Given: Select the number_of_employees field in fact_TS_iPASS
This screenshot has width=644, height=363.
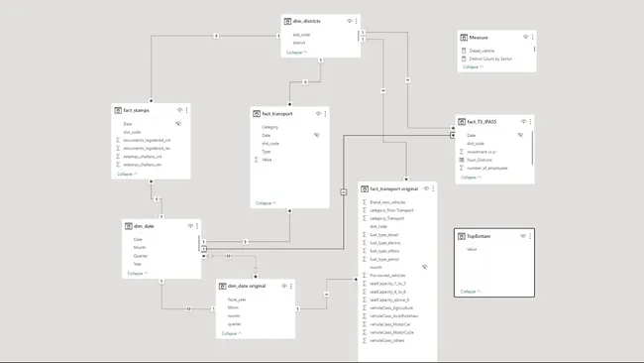Looking at the screenshot, I should pyautogui.click(x=487, y=169).
